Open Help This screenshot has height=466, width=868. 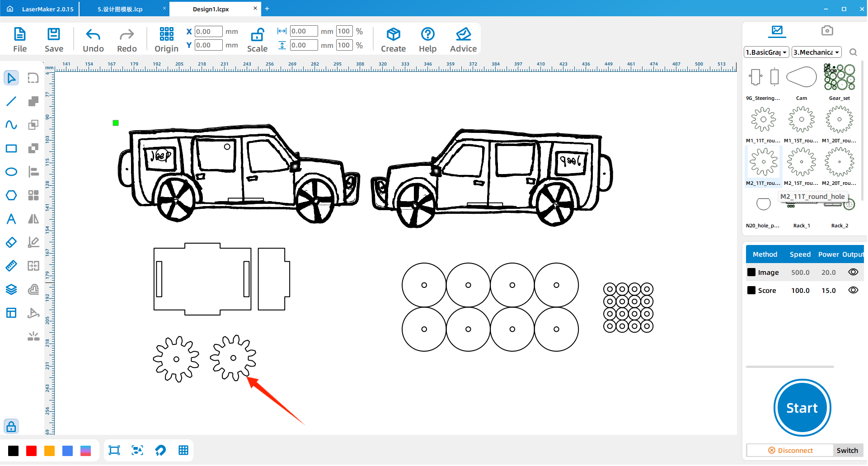pos(427,34)
